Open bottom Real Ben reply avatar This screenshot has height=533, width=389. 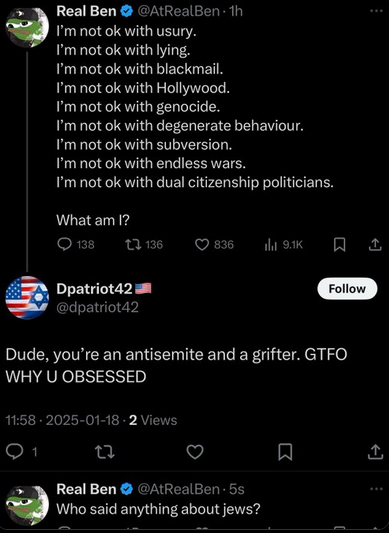coord(27,505)
